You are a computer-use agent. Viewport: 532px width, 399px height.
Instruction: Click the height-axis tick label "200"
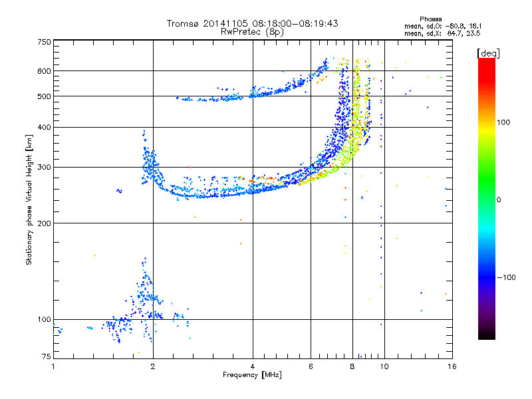[45, 223]
